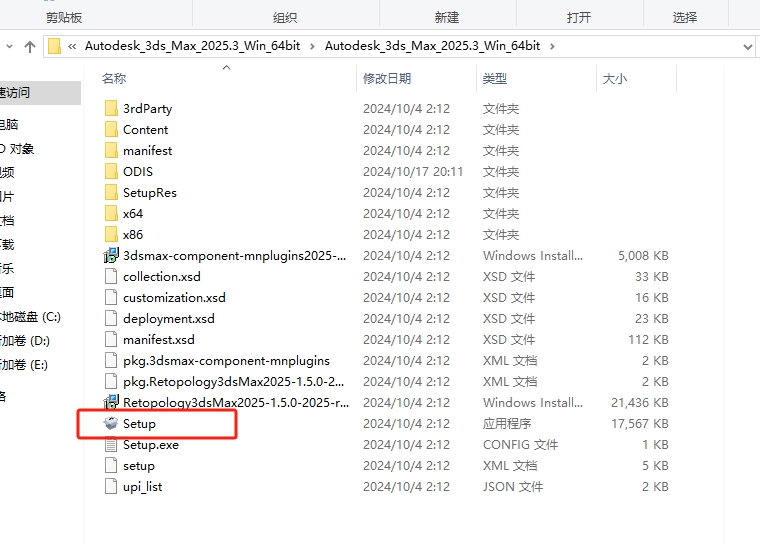The height and width of the screenshot is (544, 760).
Task: Select the (D:) volume in the sidebar
Action: tap(25, 341)
